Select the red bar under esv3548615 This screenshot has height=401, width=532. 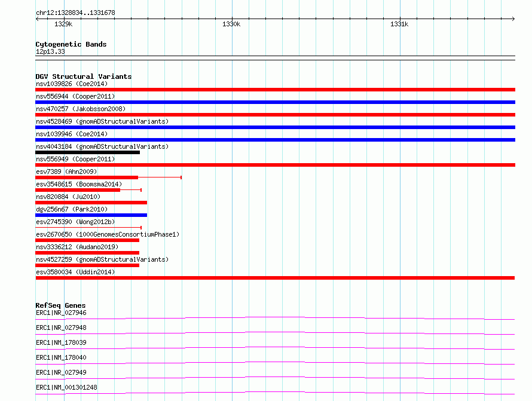(78, 190)
